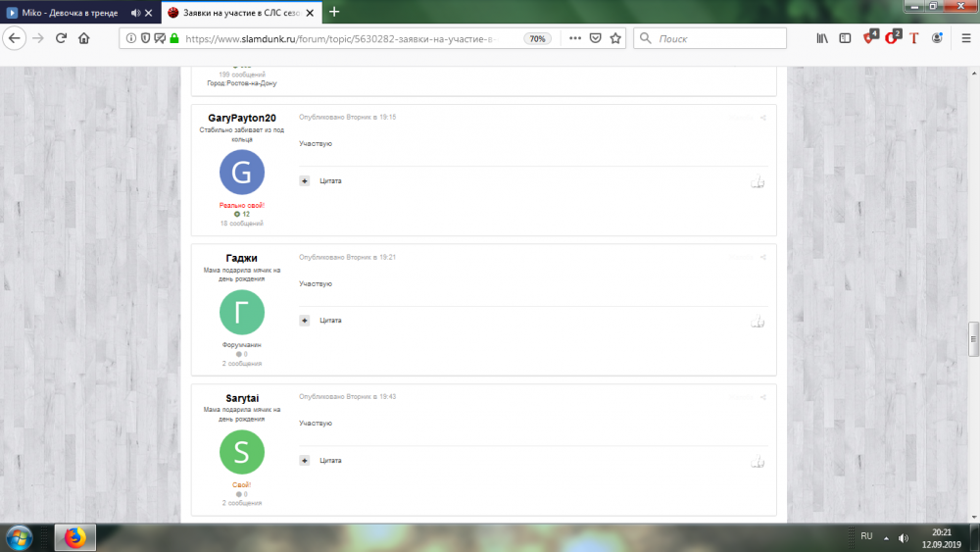Click the 70% zoom level indicator
The image size is (980, 552).
point(537,38)
